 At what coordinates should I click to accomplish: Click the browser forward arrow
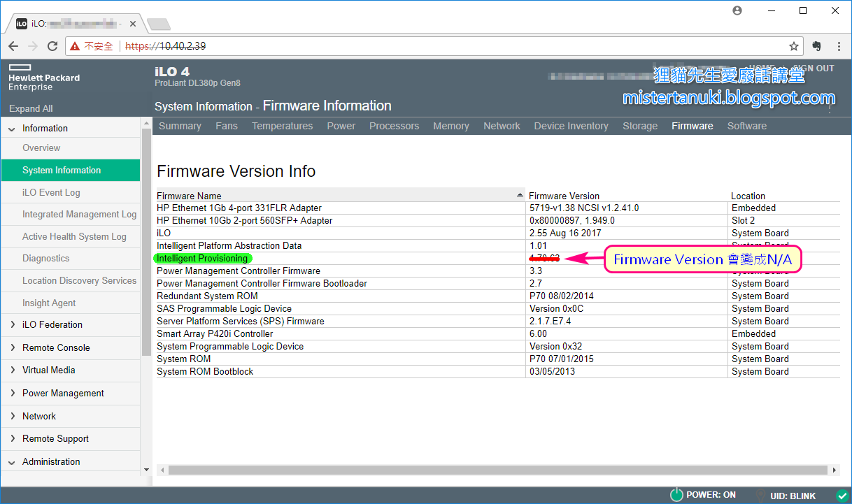tap(33, 46)
